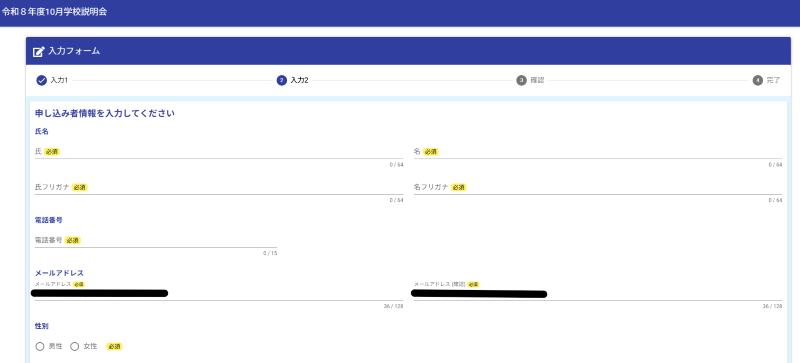
Task: Click the 確認 step label
Action: point(537,80)
